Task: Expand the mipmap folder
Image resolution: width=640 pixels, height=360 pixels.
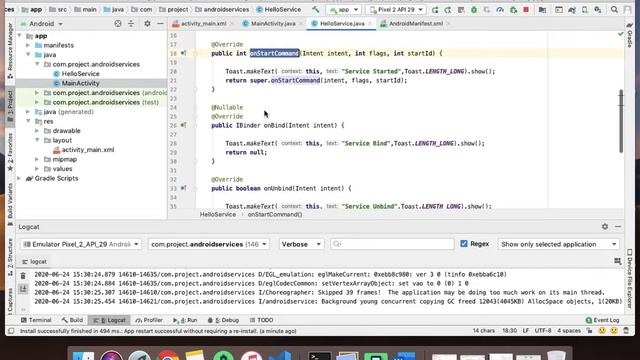Action: pos(37,159)
